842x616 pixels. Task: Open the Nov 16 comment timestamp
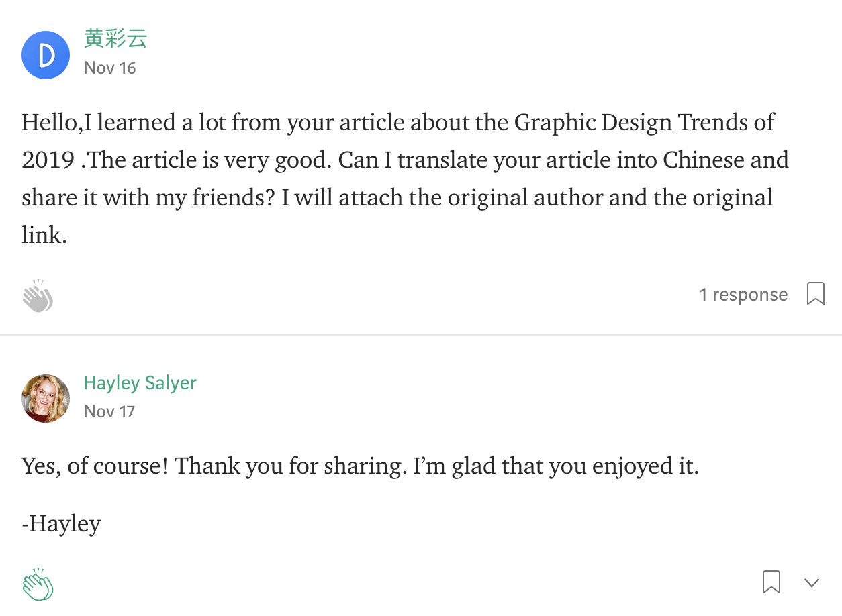point(110,68)
